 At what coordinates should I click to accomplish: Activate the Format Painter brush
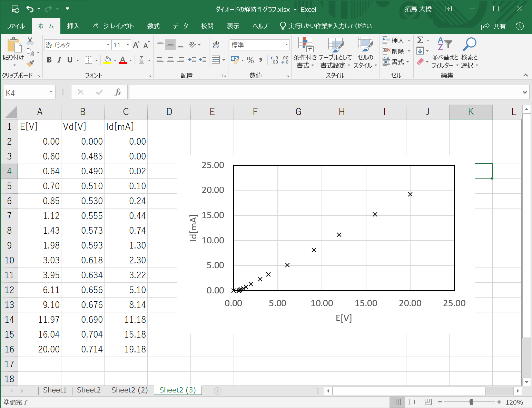pos(30,63)
